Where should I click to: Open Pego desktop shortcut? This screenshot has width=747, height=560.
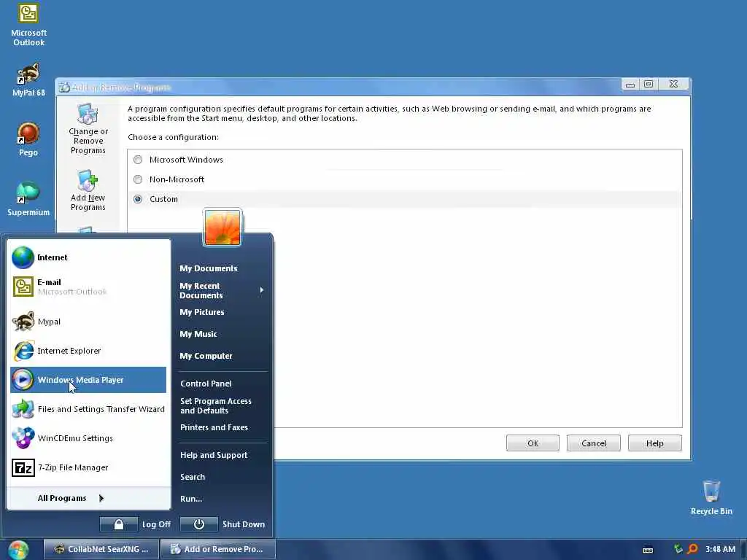(x=28, y=139)
